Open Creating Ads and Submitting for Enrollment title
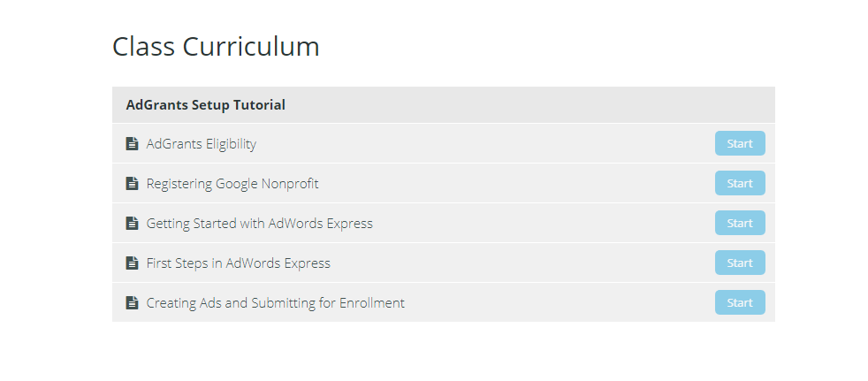868x381 pixels. click(275, 303)
